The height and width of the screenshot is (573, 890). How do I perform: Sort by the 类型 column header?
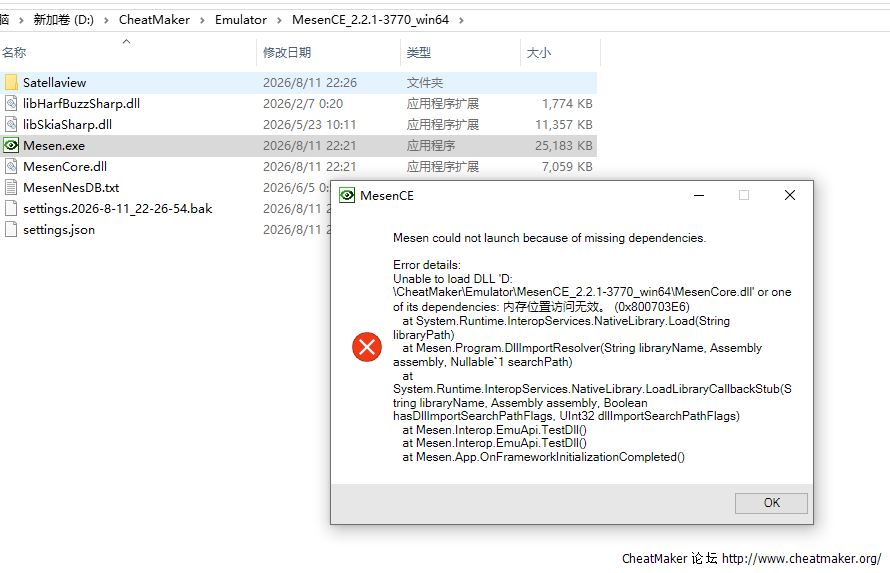(418, 52)
